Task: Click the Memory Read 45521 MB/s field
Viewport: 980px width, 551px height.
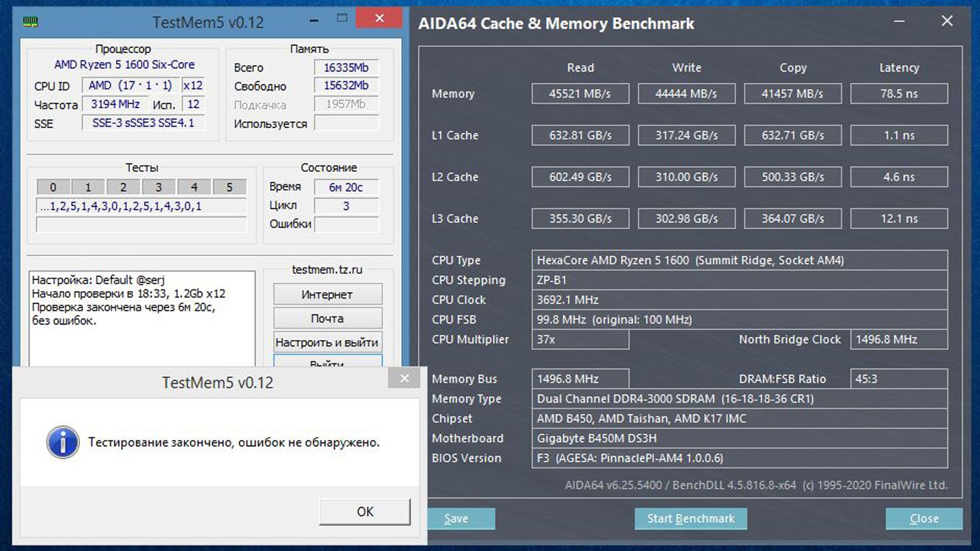Action: (x=580, y=94)
